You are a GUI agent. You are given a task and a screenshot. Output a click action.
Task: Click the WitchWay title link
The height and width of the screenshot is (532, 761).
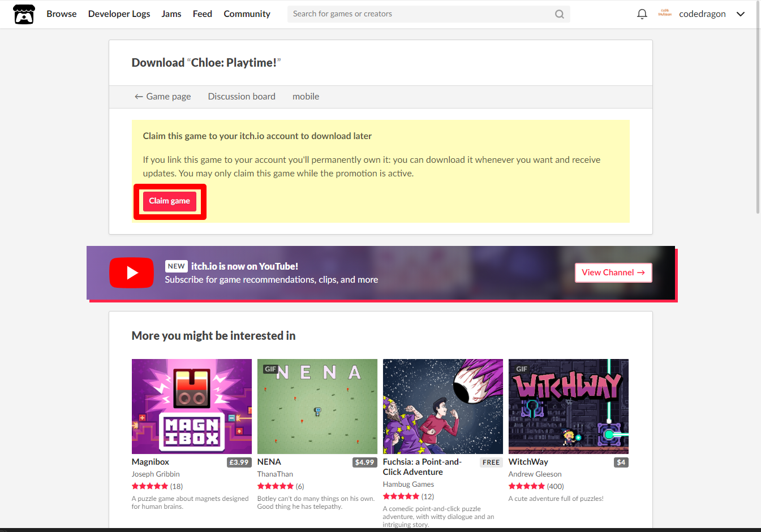(528, 462)
